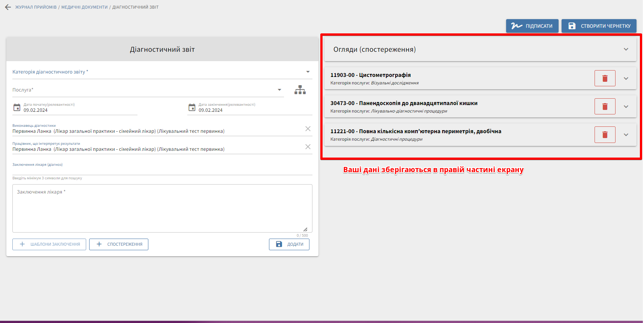Delete the 11903-00 Цистометрографія entry
644x323 pixels.
point(605,78)
